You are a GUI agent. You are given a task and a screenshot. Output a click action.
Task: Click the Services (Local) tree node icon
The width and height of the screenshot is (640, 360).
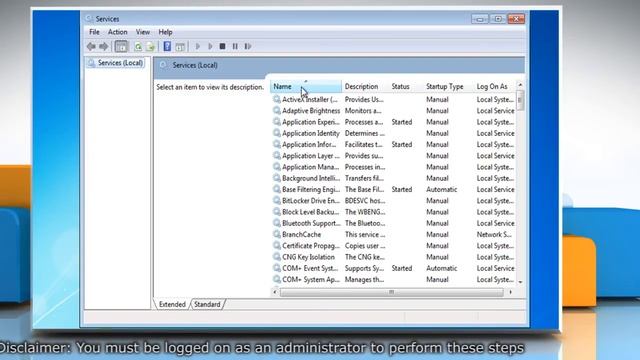(x=91, y=63)
